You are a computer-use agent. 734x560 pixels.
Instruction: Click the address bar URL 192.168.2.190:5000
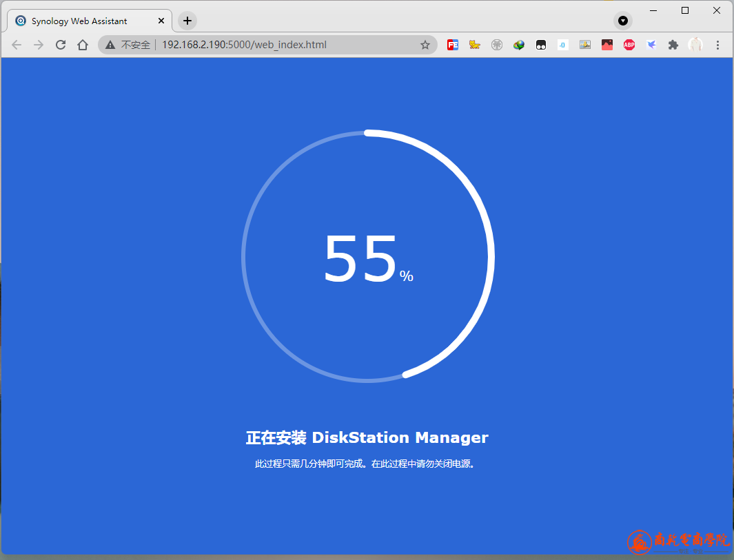point(245,45)
